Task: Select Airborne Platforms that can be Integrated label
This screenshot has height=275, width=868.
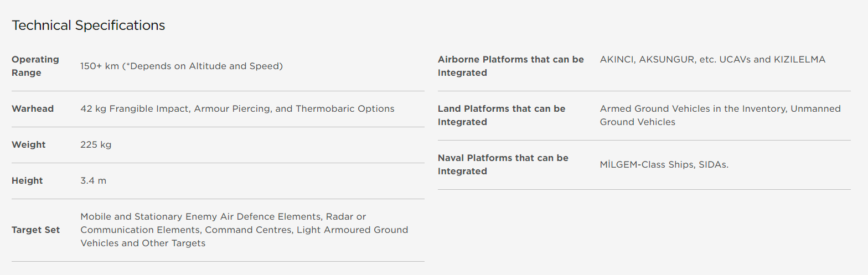Action: click(x=511, y=66)
